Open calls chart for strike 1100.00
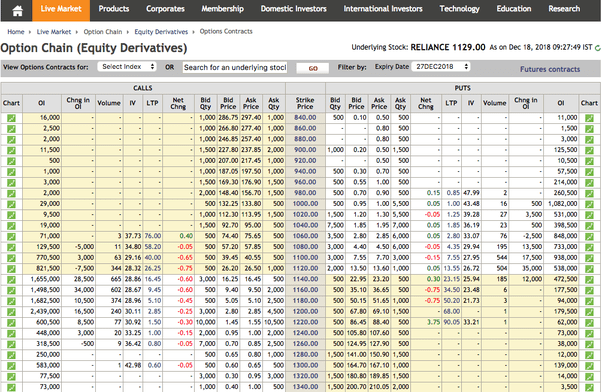This screenshot has height=392, width=602. [11, 258]
